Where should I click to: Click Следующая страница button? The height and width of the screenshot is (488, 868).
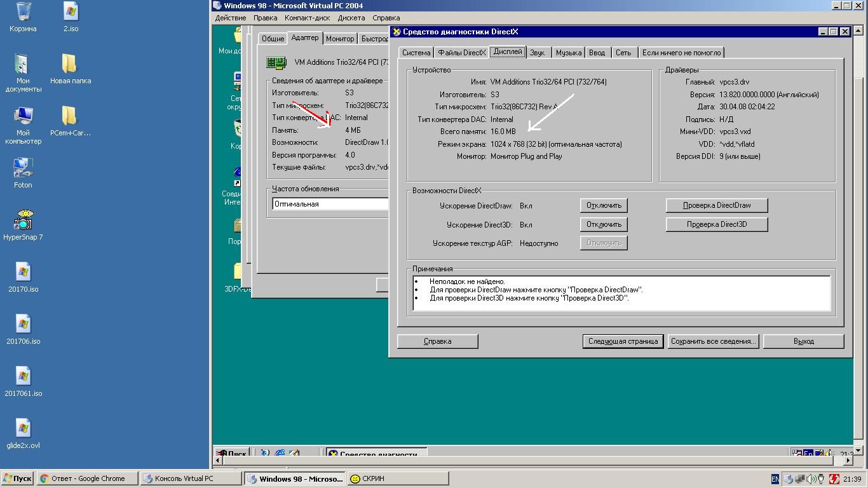tap(623, 341)
